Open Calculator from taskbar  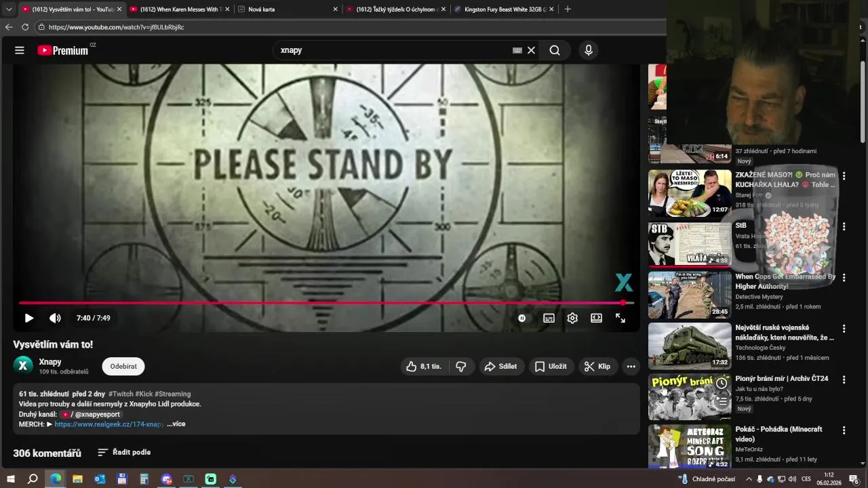click(144, 479)
